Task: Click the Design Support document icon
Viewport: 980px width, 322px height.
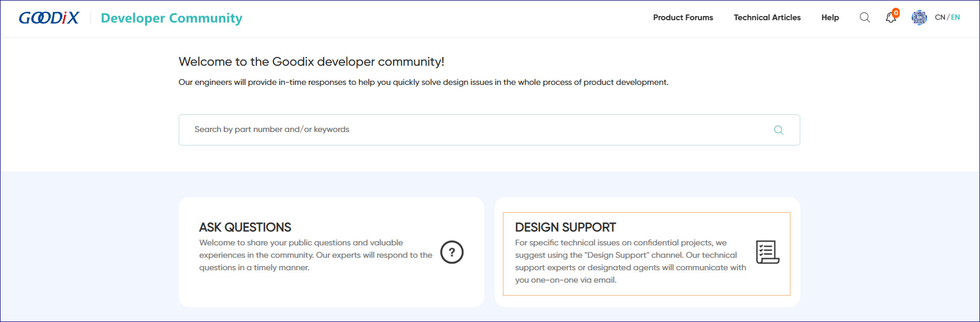Action: point(768,252)
